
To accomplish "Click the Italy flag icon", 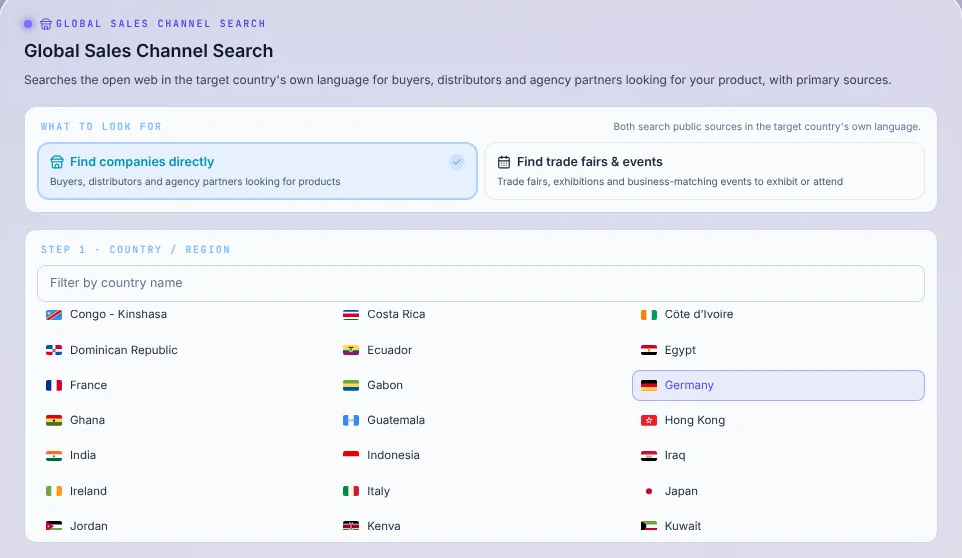I will click(x=351, y=491).
